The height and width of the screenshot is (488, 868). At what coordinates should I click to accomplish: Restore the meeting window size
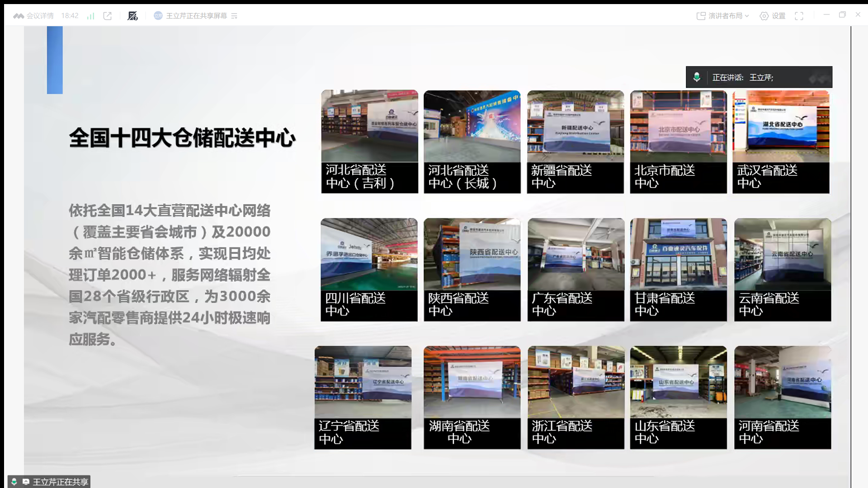842,15
